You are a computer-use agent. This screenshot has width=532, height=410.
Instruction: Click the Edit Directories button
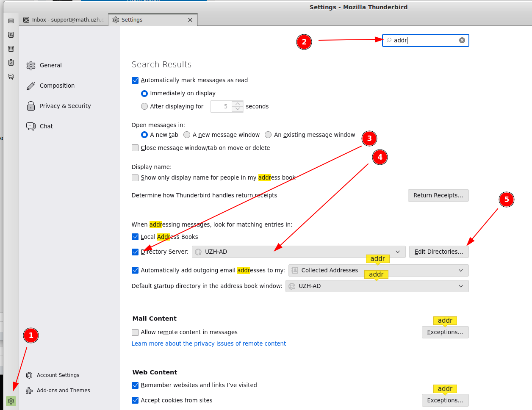pyautogui.click(x=438, y=252)
